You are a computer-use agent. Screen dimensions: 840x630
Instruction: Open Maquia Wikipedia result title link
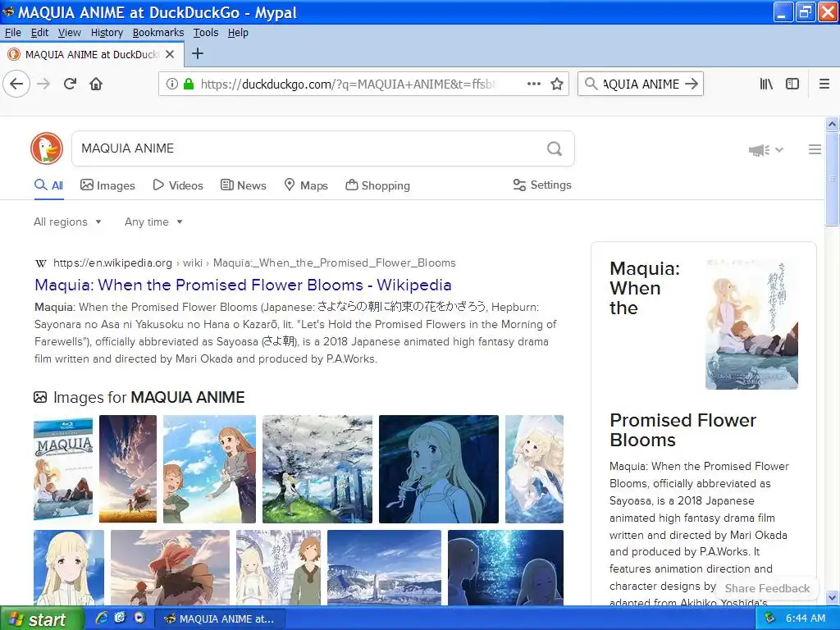243,285
